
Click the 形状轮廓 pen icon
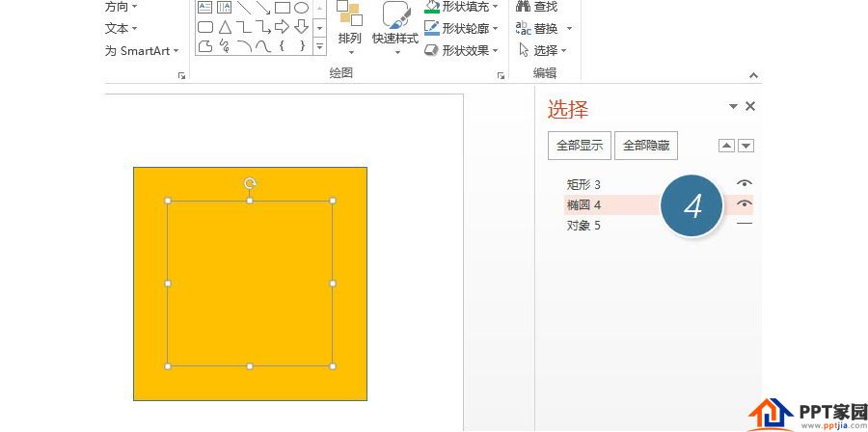[x=432, y=28]
